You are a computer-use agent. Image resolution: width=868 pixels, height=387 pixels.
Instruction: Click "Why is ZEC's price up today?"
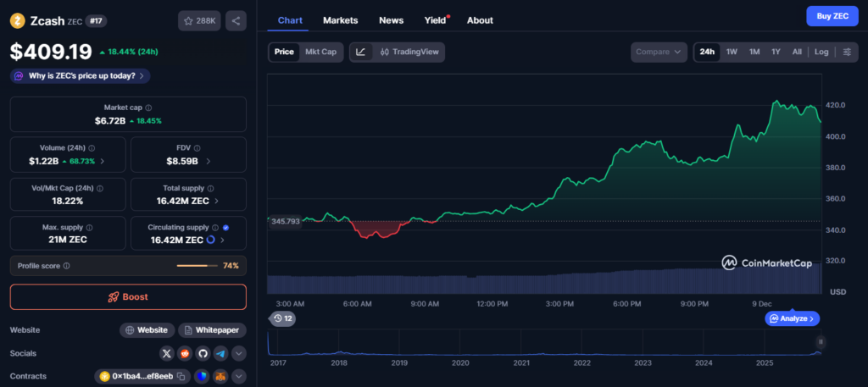[x=81, y=75]
